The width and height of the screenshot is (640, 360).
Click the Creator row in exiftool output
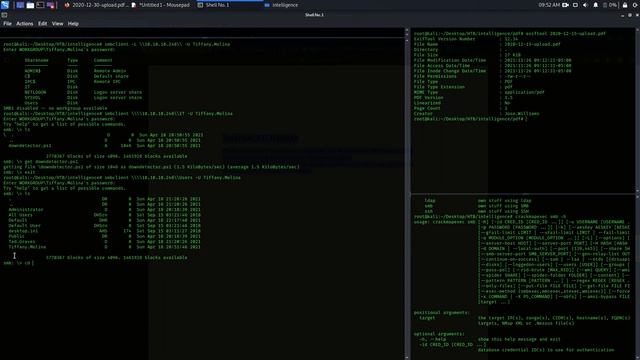pyautogui.click(x=476, y=113)
